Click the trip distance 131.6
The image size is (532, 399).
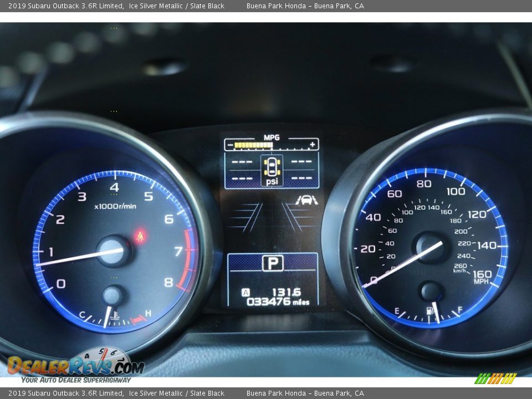click(x=287, y=292)
